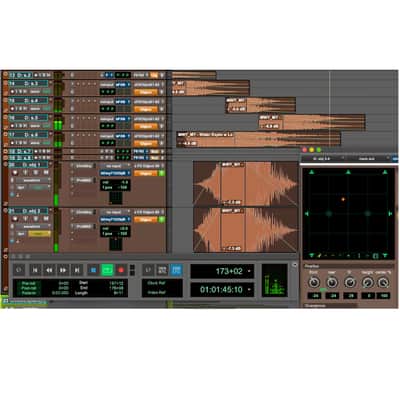This screenshot has height=400, width=400.
Task: Click the sub counter display 01:01:45:10
Action: click(222, 290)
